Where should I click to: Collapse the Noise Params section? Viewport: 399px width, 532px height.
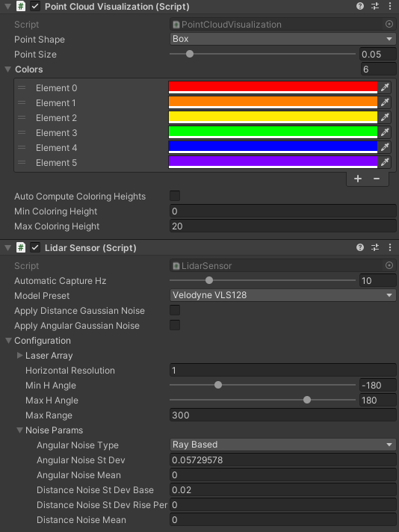(x=19, y=430)
